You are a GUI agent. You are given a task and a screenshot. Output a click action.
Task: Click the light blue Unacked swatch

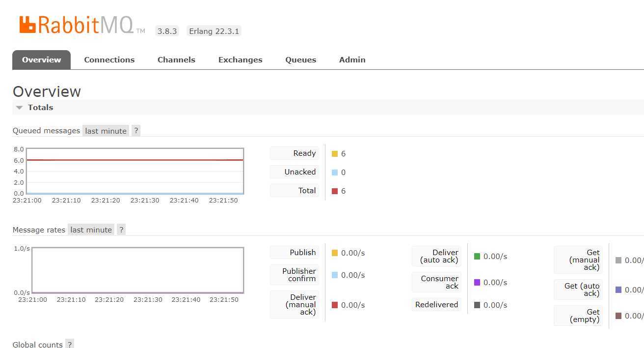pos(335,173)
